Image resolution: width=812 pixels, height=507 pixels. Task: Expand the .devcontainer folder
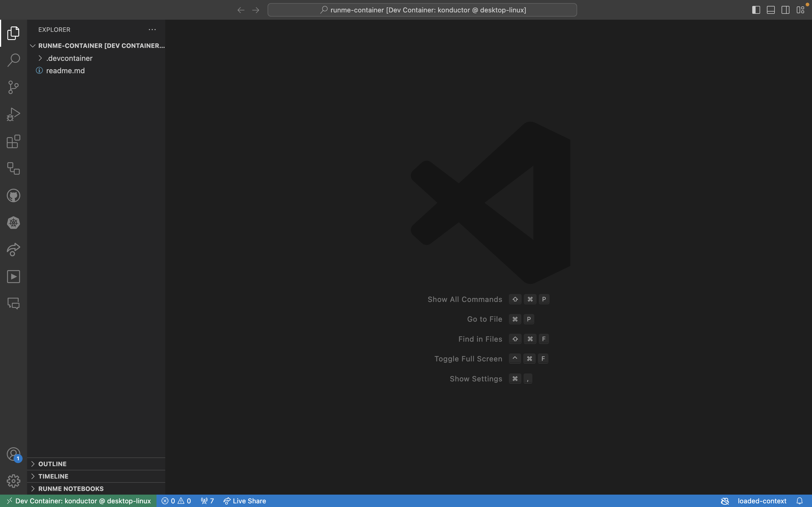click(x=40, y=58)
